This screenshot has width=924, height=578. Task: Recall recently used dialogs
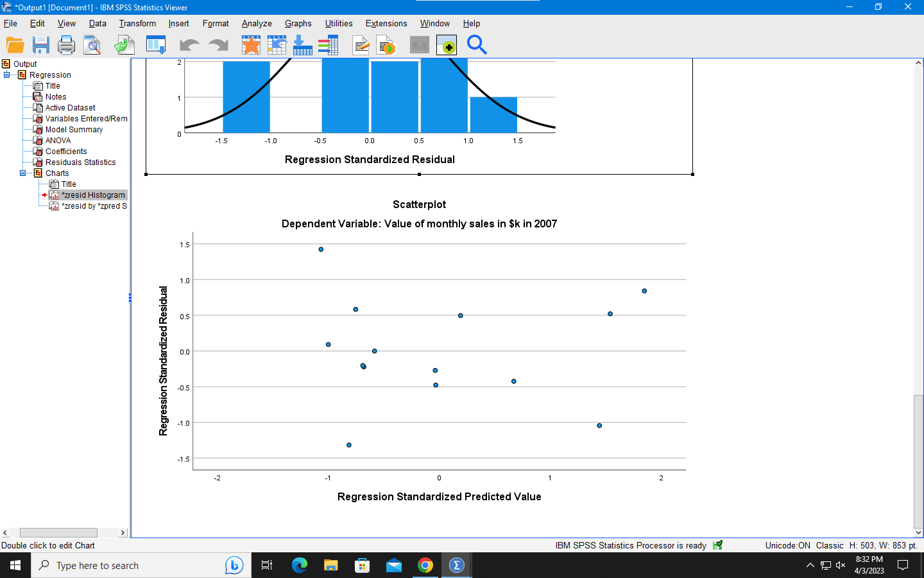[x=250, y=45]
